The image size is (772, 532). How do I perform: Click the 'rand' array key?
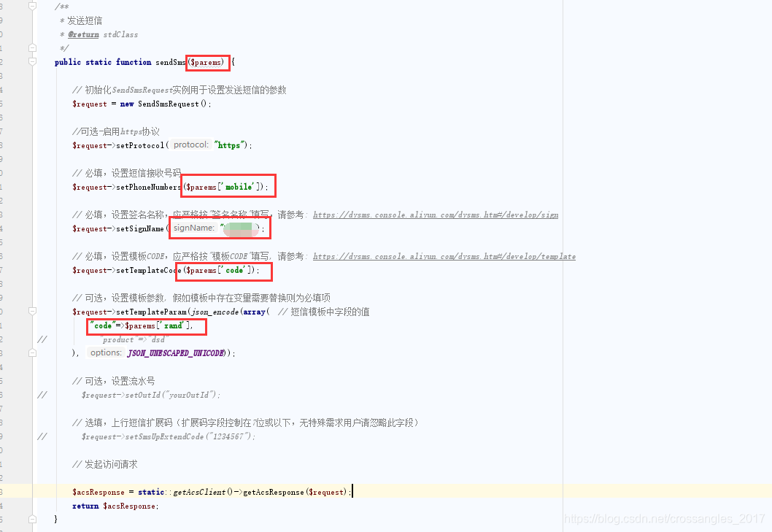(173, 325)
